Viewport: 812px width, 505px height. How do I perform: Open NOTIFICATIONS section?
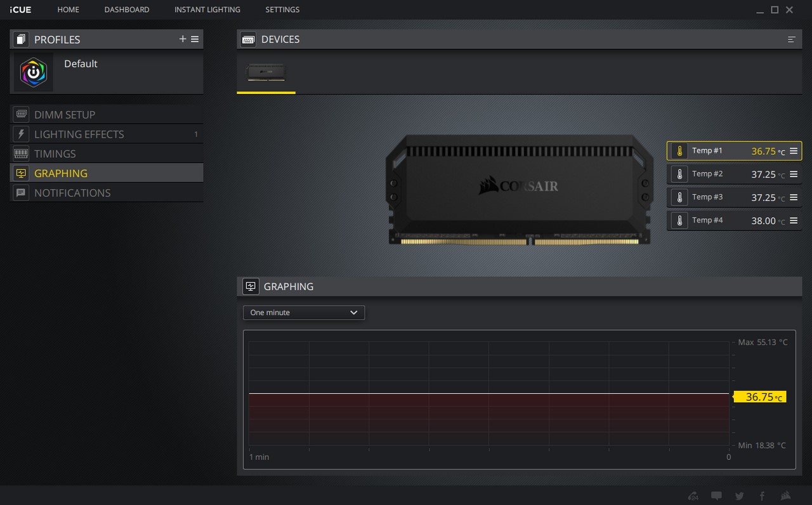point(107,193)
